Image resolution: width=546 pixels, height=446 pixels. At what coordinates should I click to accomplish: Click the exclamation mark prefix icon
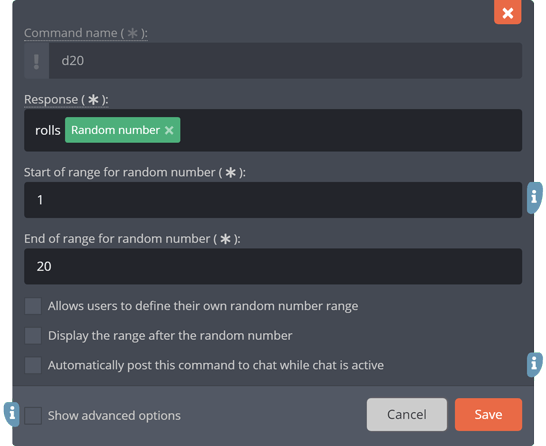coord(36,61)
